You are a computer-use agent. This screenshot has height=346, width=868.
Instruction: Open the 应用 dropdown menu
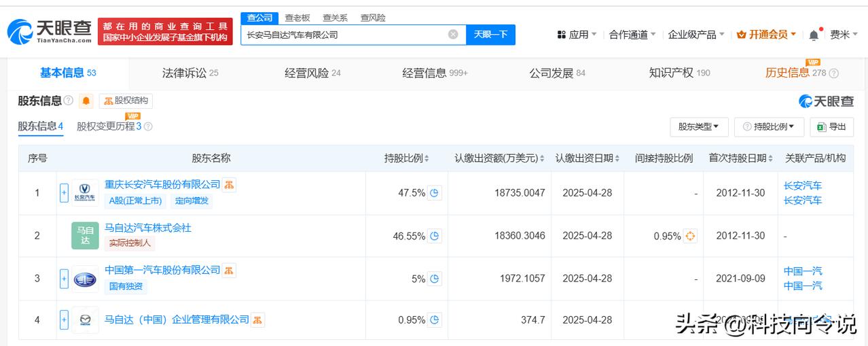click(x=577, y=35)
